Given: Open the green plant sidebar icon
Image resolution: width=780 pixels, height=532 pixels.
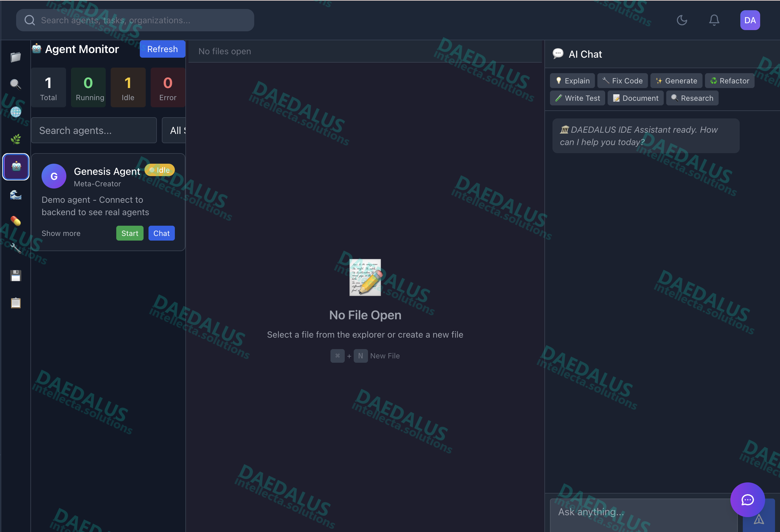Looking at the screenshot, I should point(16,139).
